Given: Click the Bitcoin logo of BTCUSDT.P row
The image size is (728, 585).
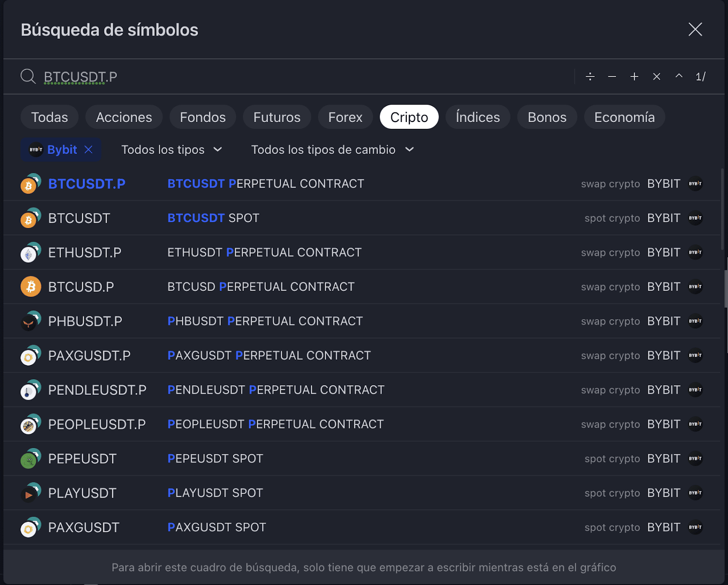Looking at the screenshot, I should (30, 183).
